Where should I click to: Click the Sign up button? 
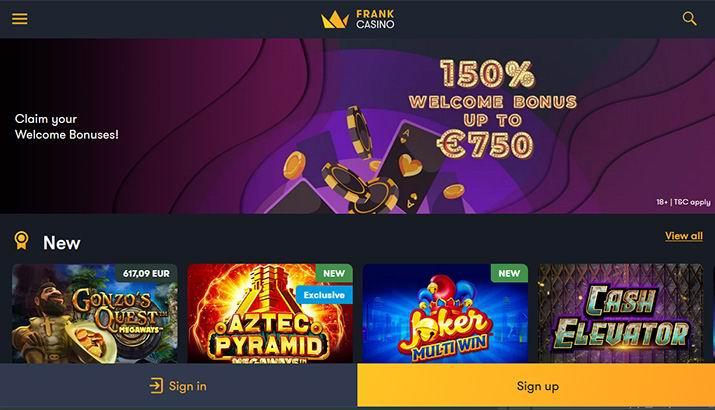coord(536,385)
